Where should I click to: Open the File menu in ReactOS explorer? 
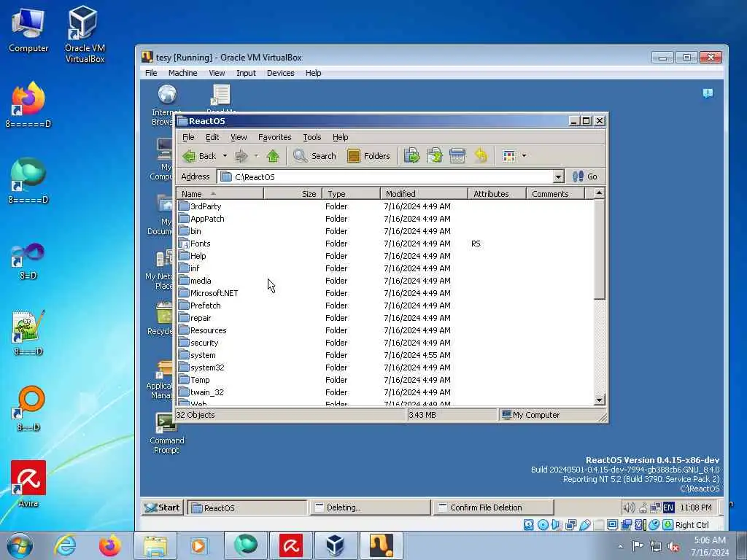point(188,137)
